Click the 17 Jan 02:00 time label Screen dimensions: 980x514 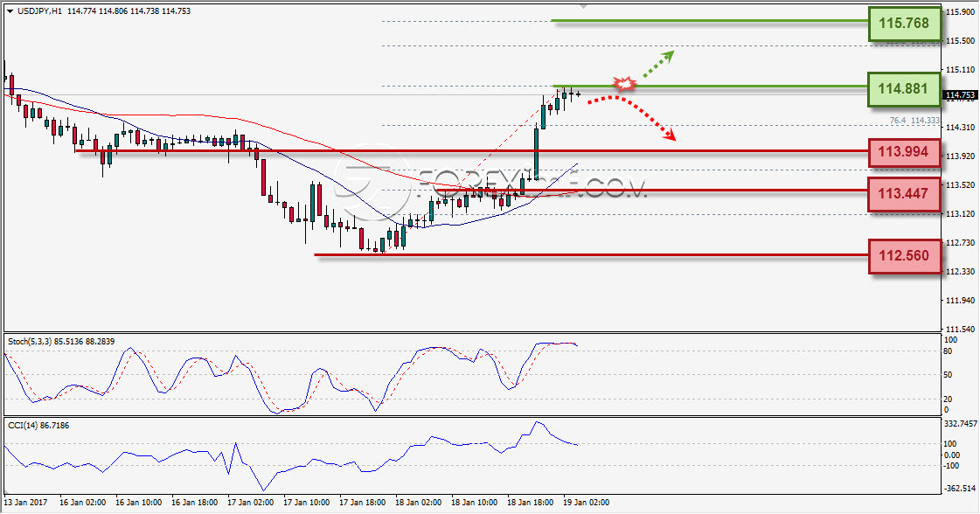pos(251,502)
